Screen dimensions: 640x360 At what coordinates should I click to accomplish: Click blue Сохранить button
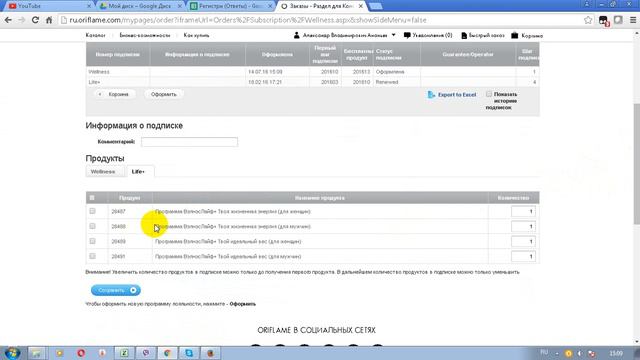click(x=116, y=290)
